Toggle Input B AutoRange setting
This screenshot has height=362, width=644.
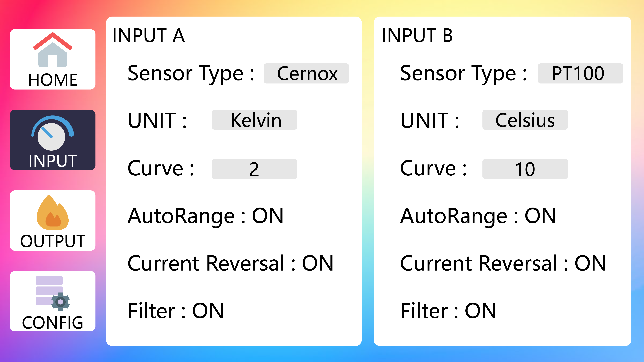tap(540, 216)
